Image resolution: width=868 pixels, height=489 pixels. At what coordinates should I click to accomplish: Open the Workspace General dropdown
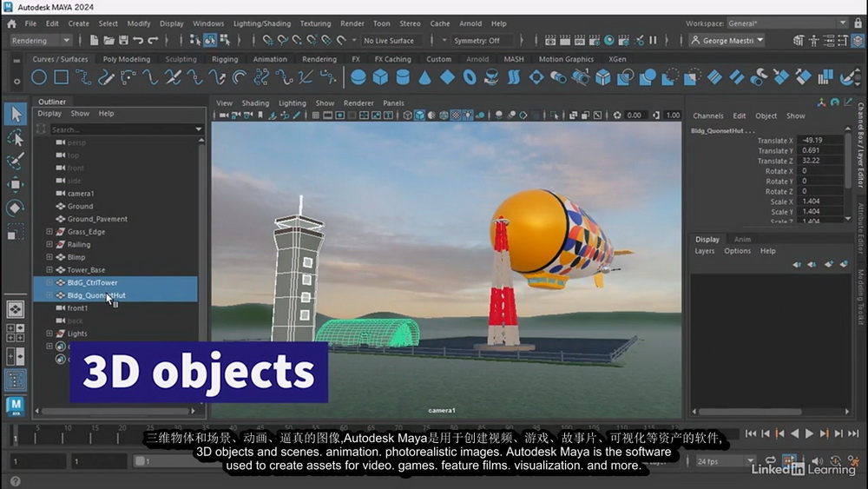tap(787, 23)
